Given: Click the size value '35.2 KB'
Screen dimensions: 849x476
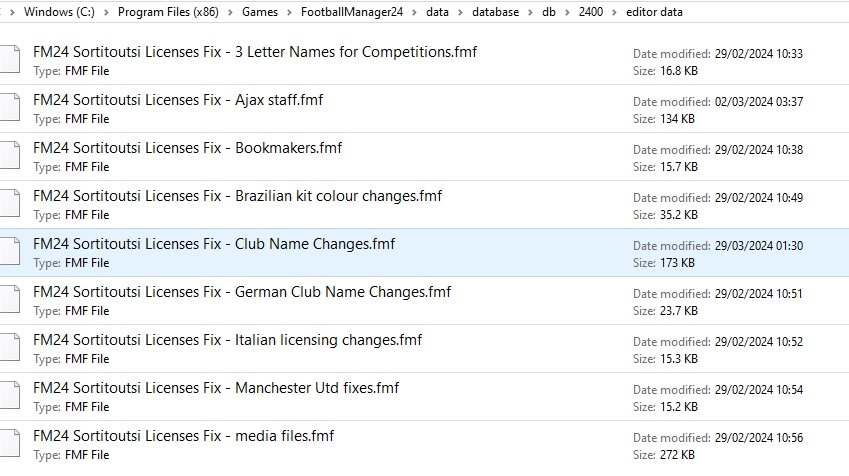Looking at the screenshot, I should click(x=678, y=215).
